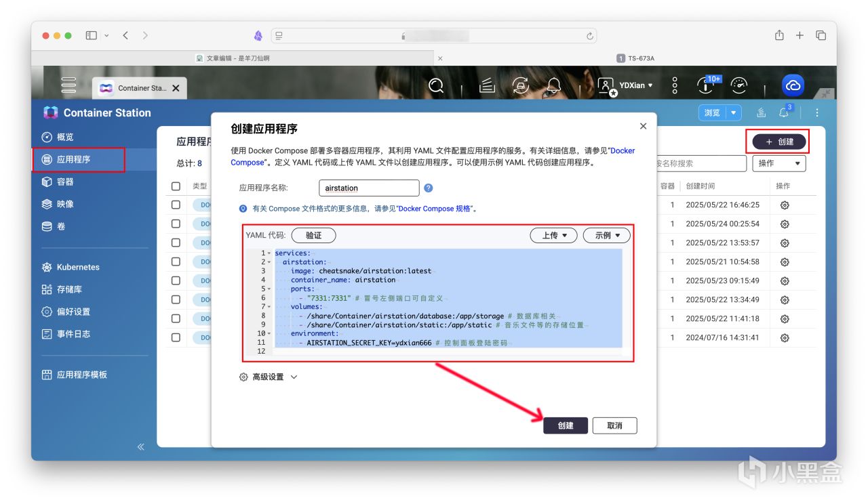Image resolution: width=868 pixels, height=502 pixels.
Task: Open background tasks icon in QTS top bar
Action: click(x=486, y=86)
